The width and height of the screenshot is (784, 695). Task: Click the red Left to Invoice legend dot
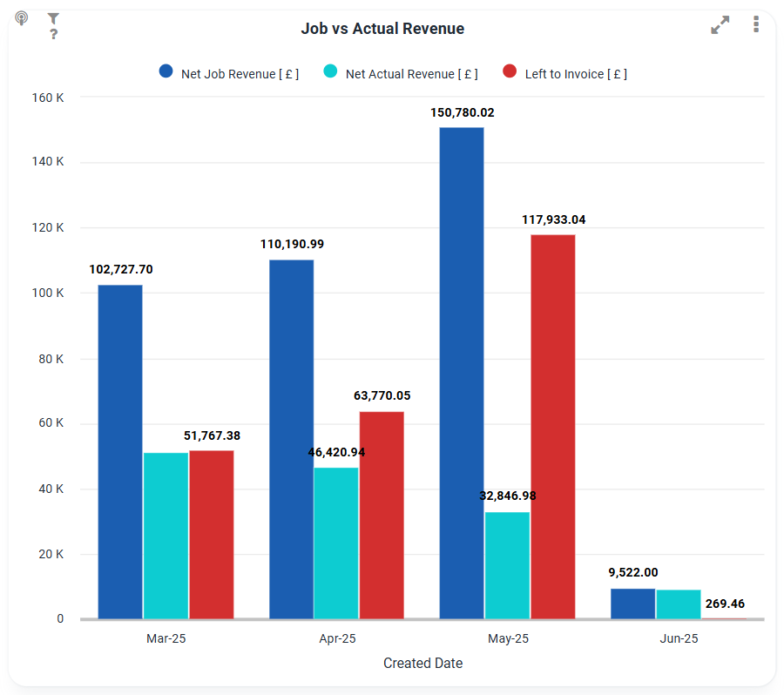coord(510,72)
